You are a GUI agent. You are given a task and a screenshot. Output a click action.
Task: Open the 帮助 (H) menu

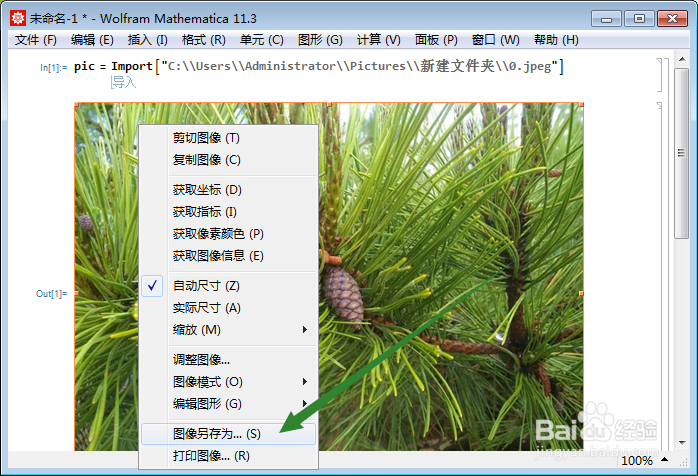coord(556,40)
